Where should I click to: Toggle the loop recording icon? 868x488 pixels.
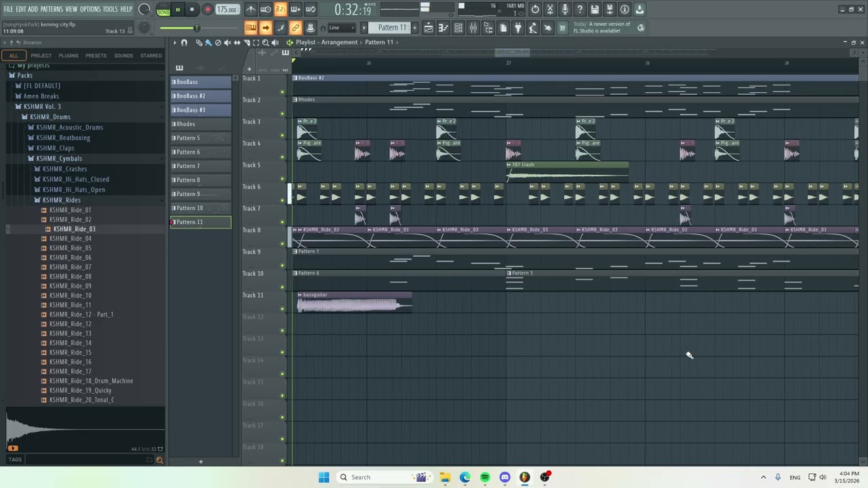(311, 9)
